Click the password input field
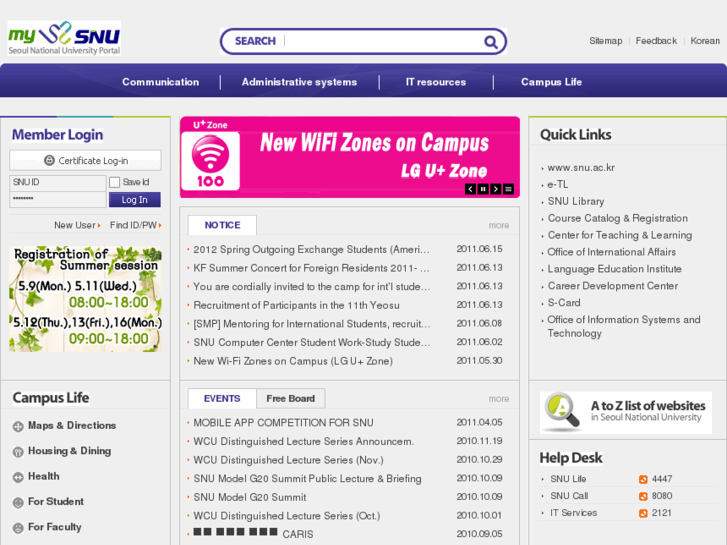Image resolution: width=727 pixels, height=545 pixels. click(58, 199)
